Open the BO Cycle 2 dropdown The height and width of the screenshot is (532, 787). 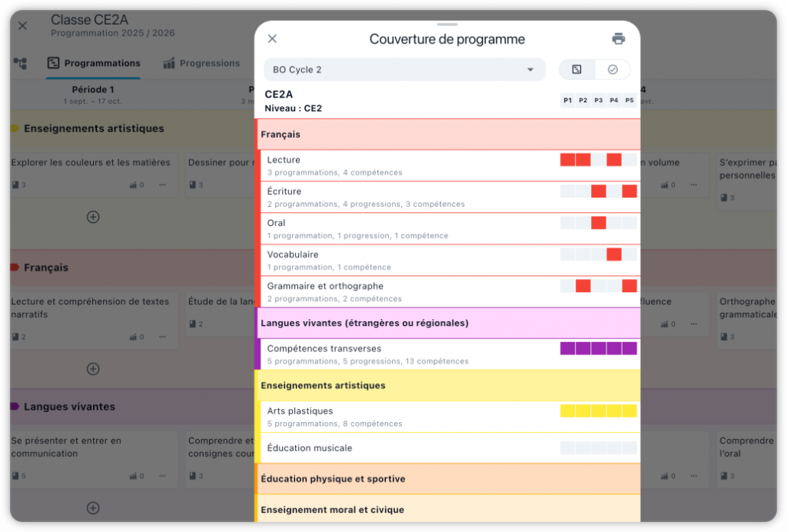point(404,69)
